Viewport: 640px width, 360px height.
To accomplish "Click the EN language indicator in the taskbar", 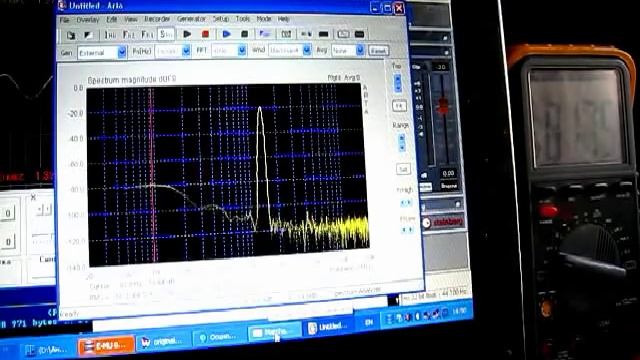I will click(x=369, y=322).
